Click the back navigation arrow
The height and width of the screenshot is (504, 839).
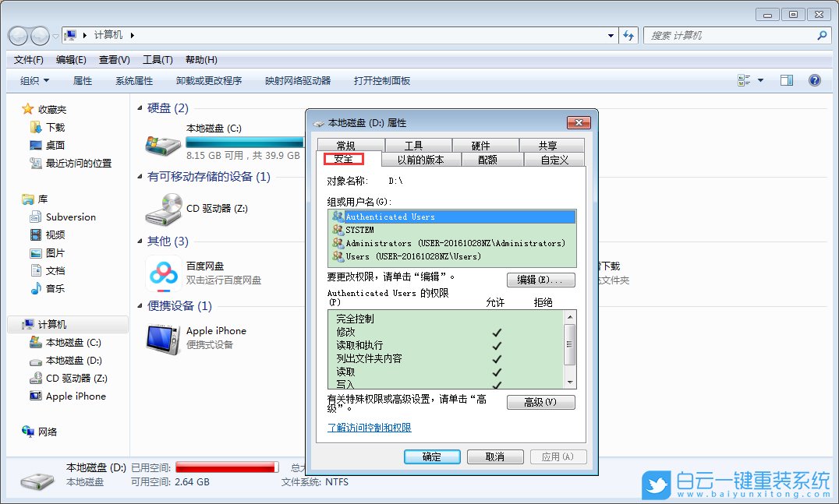17,33
